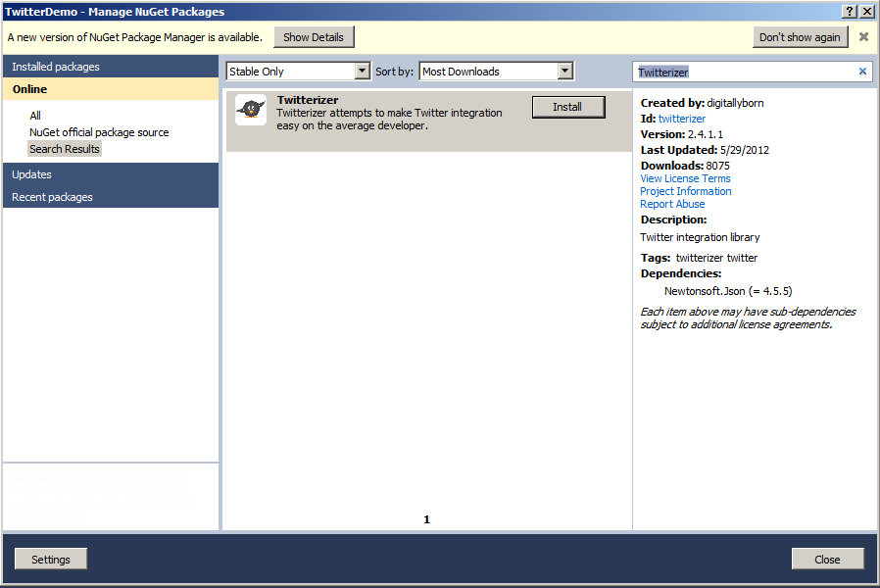Click Last Updated: 5/29/2012 text
The height and width of the screenshot is (588, 880).
705,150
